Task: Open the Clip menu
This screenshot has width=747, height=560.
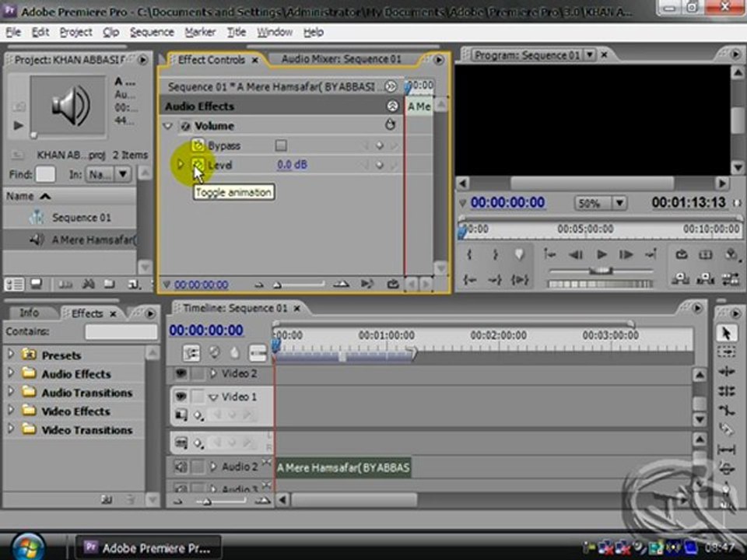Action: (x=111, y=33)
